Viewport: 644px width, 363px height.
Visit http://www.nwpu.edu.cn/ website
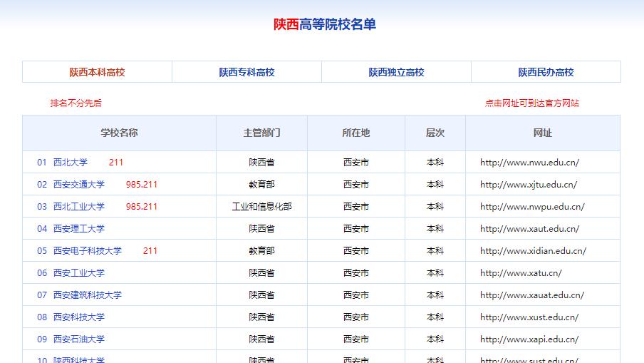point(532,207)
